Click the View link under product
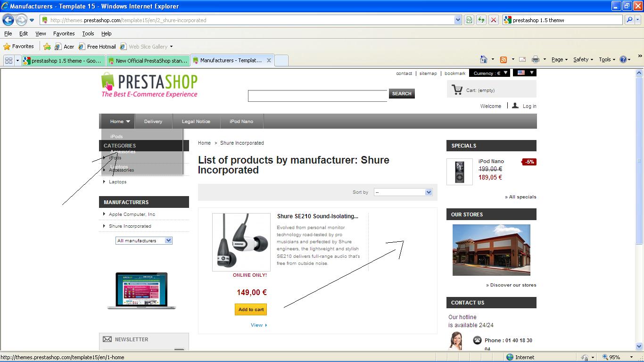The height and width of the screenshot is (362, 644). (259, 325)
